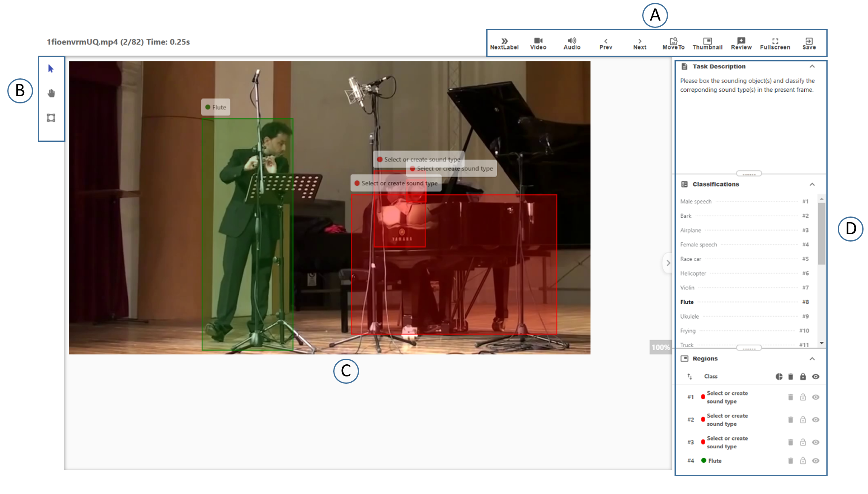Advance to the Next frame

[x=640, y=44]
